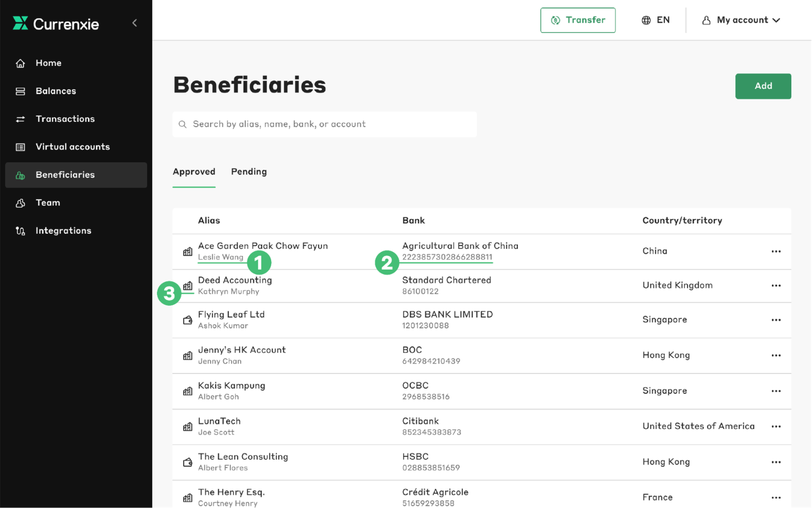Image resolution: width=812 pixels, height=508 pixels.
Task: Open the Integrations section
Action: coord(63,231)
